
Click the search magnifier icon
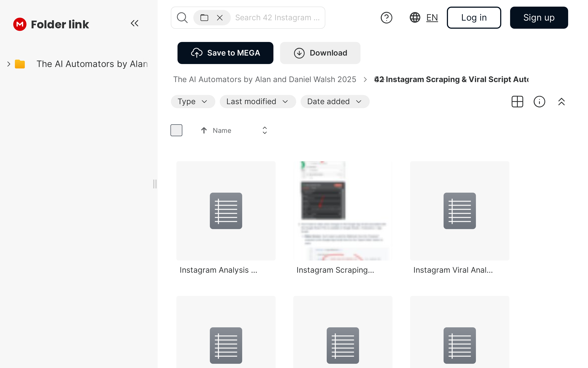pos(182,17)
